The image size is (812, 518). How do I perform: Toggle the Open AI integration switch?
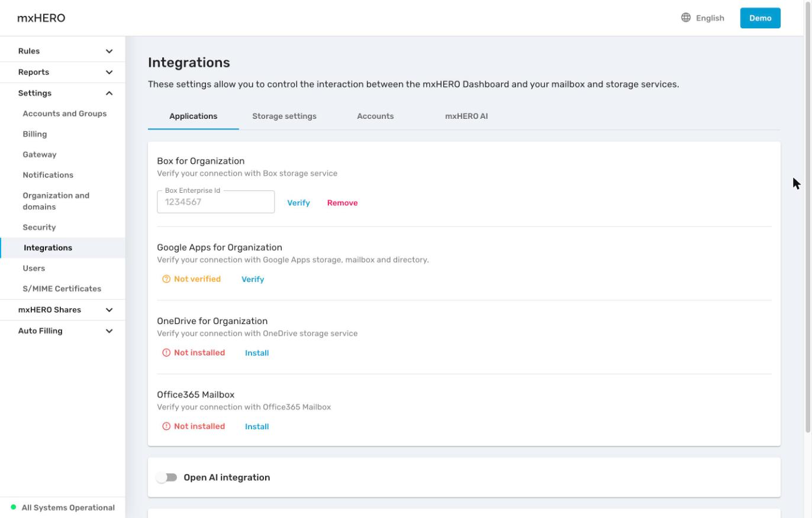tap(167, 477)
